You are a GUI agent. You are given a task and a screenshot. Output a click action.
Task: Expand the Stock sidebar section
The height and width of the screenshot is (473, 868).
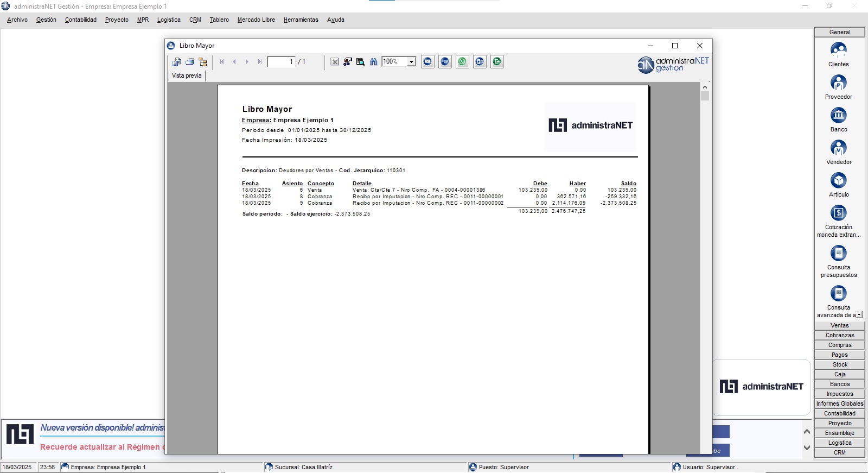point(840,364)
